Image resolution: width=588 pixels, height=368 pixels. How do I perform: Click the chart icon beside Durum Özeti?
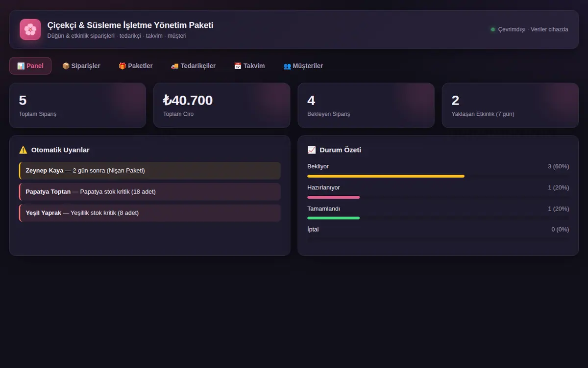pos(312,150)
